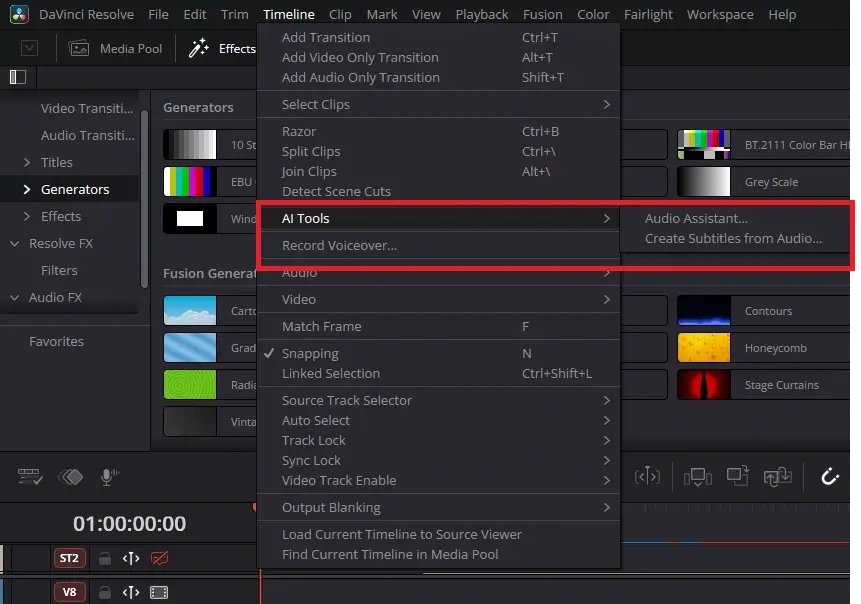Screen dimensions: 861x604
Task: Choose Add Transition menu entry
Action: click(x=439, y=37)
